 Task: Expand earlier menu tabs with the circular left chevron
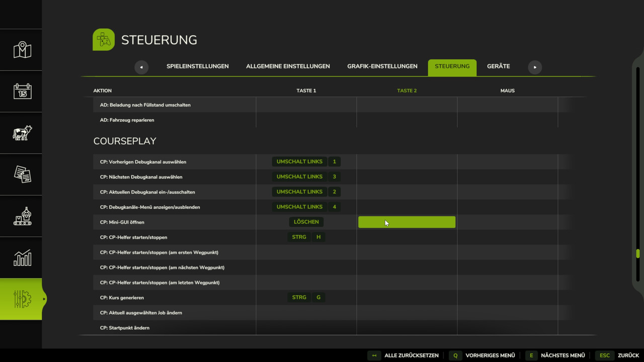point(141,67)
